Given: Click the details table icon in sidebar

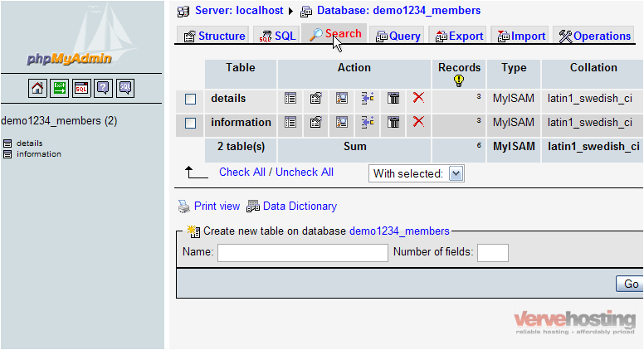Looking at the screenshot, I should coord(7,143).
